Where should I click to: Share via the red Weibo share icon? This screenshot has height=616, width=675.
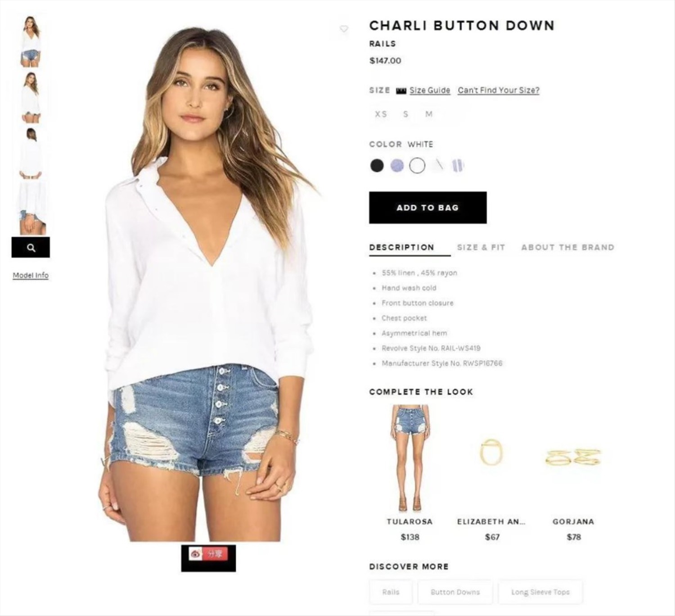(208, 554)
